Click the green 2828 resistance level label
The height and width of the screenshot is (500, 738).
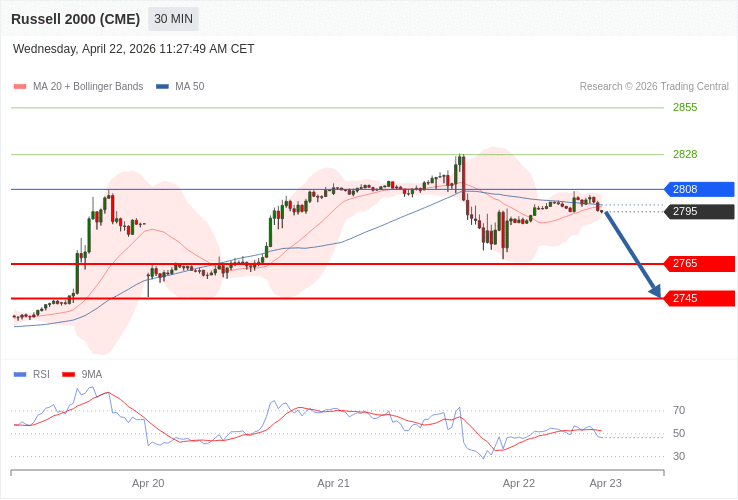click(685, 154)
